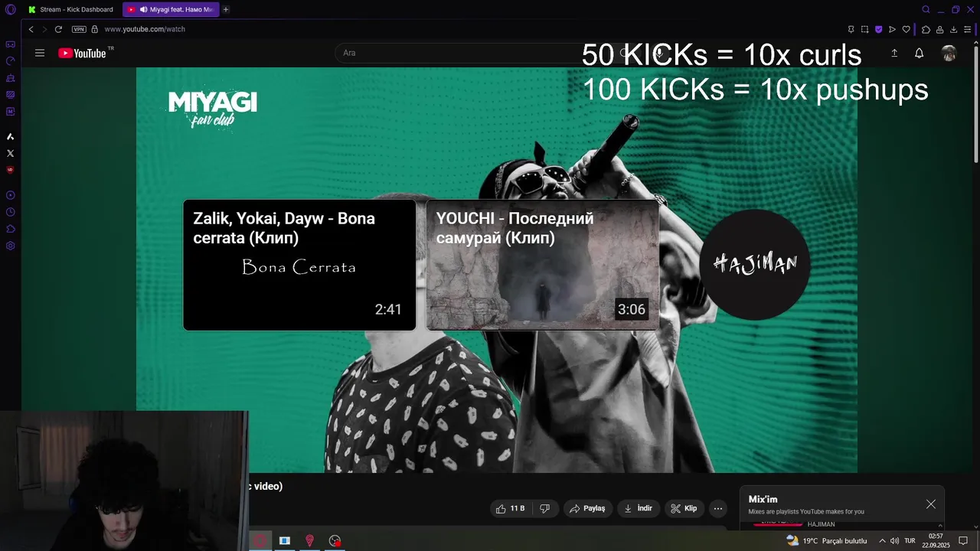980x551 pixels.
Task: Click the HAJIMAN channel circle
Action: 755,264
